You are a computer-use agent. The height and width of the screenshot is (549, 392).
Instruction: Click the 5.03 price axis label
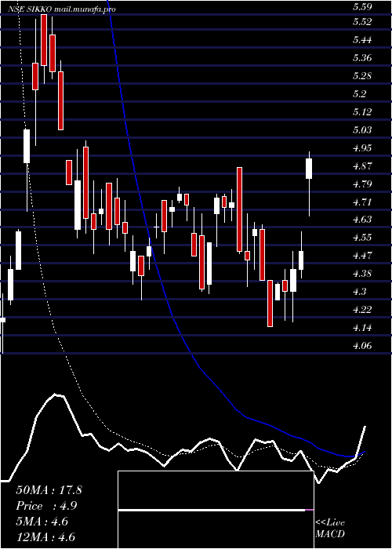pos(362,130)
